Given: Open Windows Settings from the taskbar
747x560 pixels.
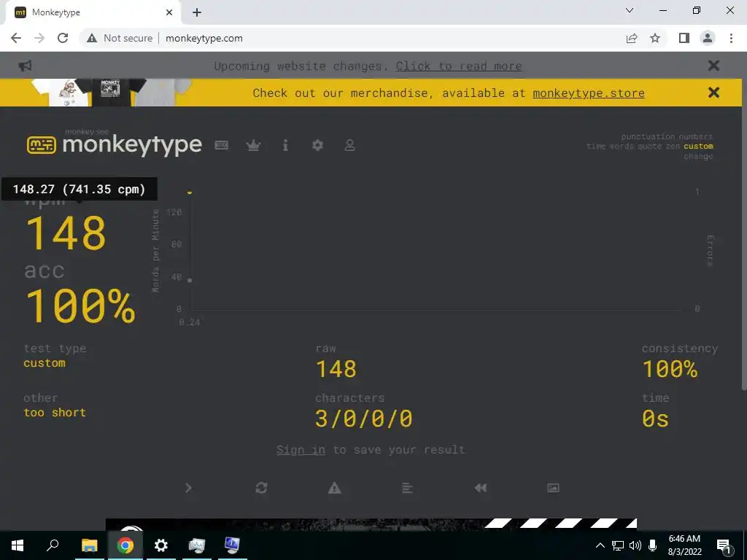Looking at the screenshot, I should coord(161,545).
